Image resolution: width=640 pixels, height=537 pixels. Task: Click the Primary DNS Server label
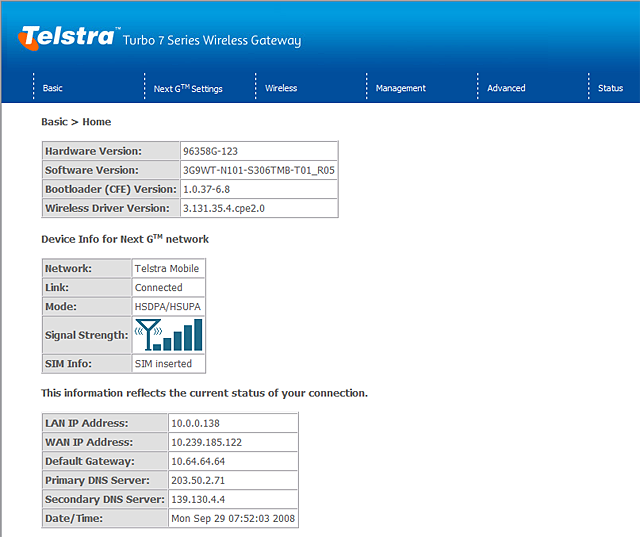point(97,480)
